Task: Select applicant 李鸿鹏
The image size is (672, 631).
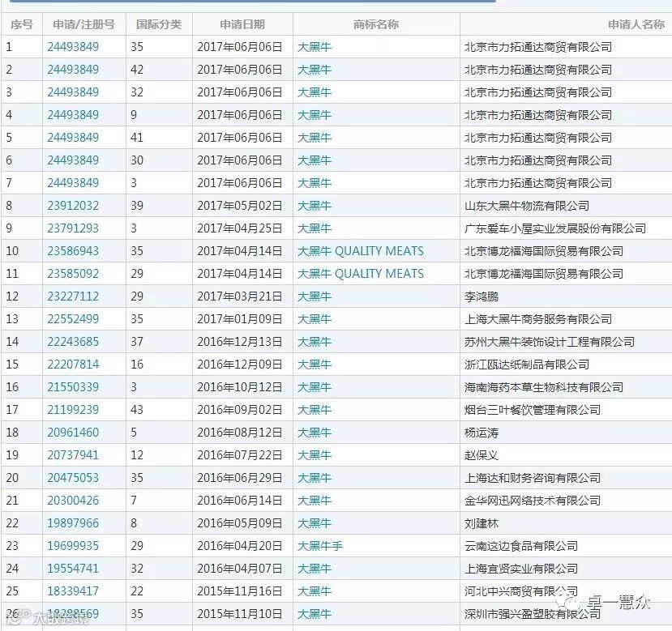Action: (482, 296)
